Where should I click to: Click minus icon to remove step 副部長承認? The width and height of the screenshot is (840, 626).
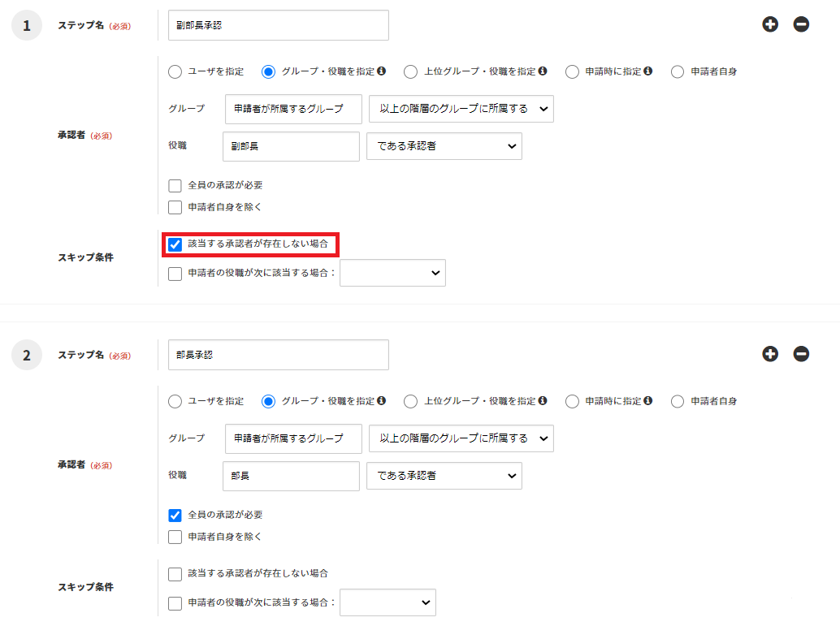(x=801, y=24)
